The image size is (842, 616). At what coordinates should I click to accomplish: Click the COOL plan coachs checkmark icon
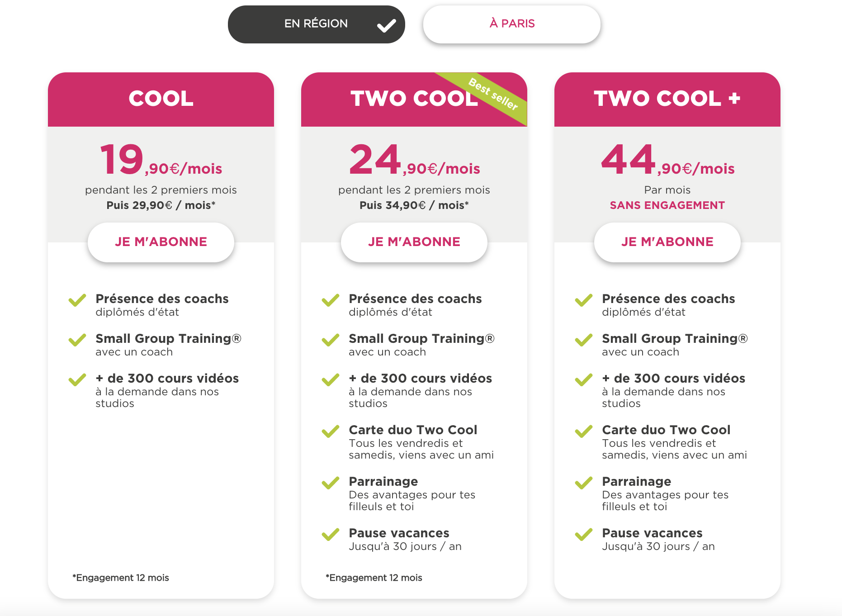(x=77, y=300)
